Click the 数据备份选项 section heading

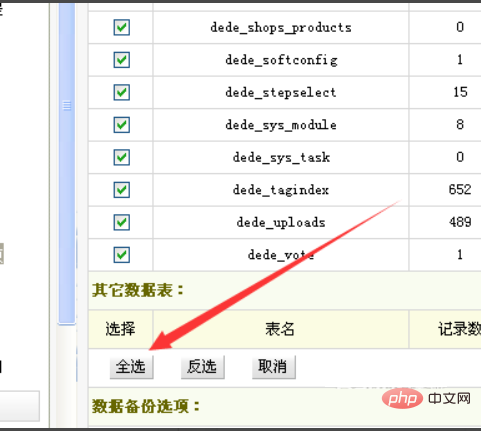146,406
